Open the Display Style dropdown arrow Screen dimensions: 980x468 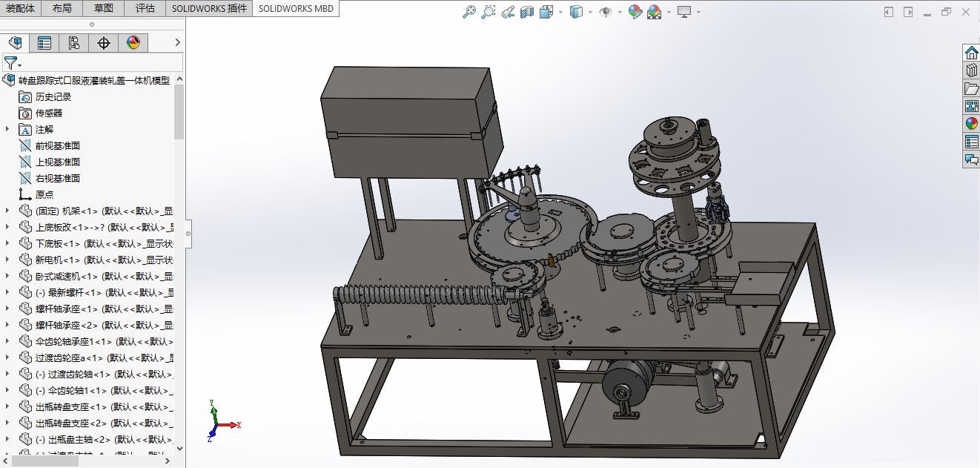click(x=590, y=12)
